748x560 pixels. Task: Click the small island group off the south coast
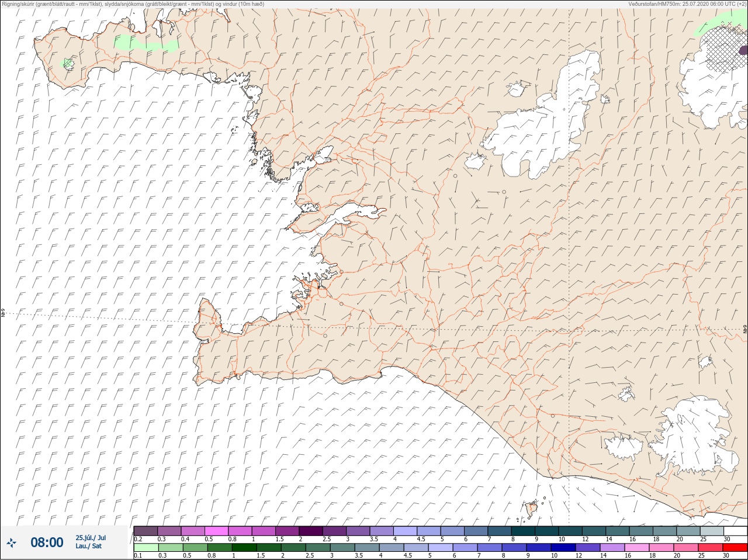pos(532,509)
